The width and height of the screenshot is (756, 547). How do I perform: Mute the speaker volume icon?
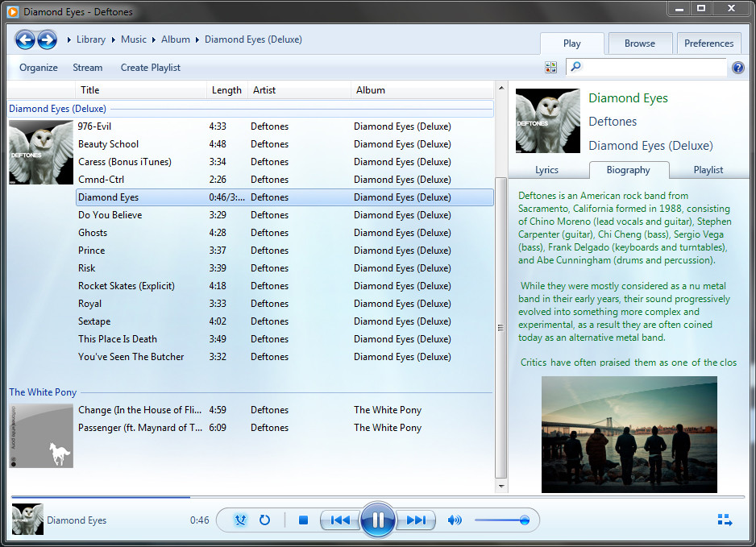coord(455,520)
